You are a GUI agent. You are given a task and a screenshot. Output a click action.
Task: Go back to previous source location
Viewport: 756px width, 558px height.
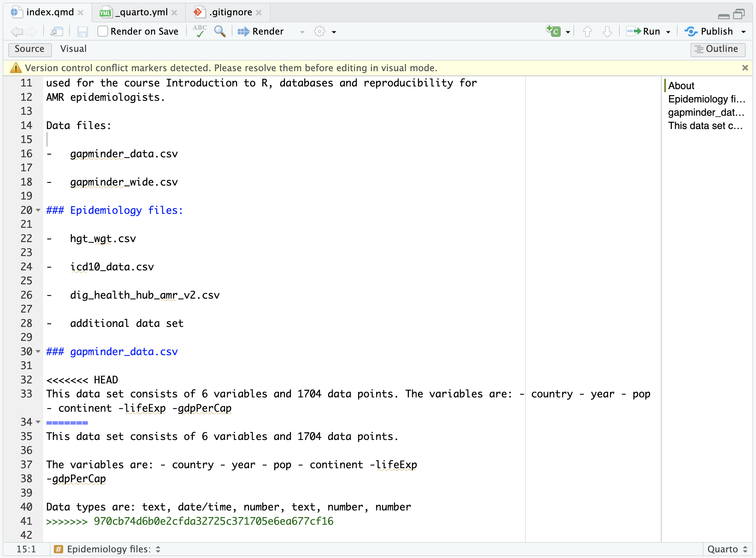(17, 32)
